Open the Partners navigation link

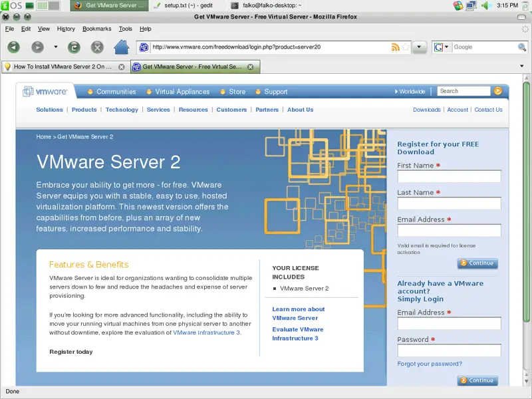[x=267, y=110]
